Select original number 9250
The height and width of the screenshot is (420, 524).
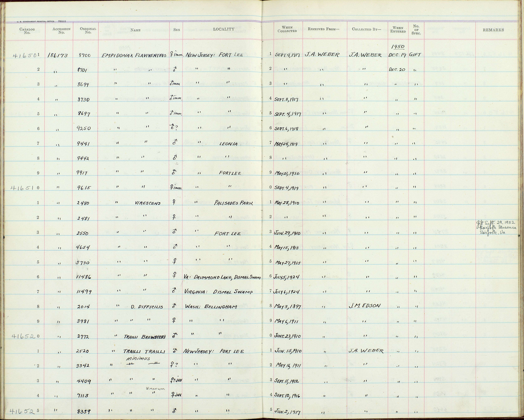84,128
